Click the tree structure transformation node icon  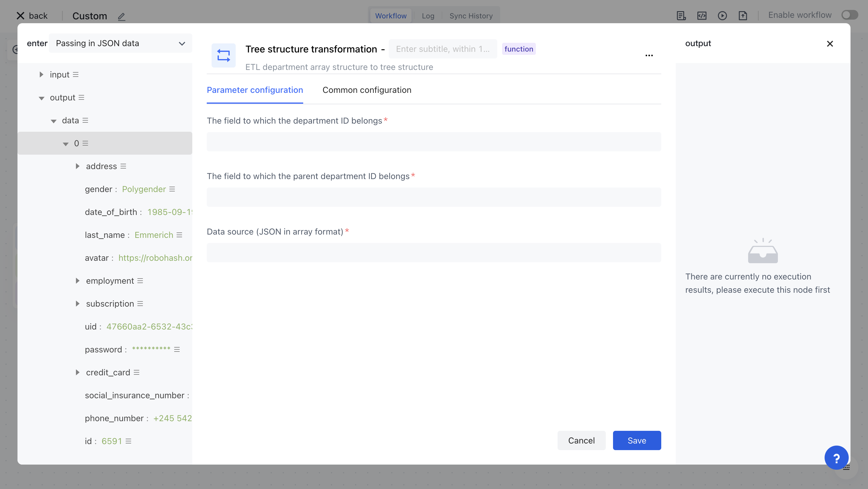coord(223,55)
